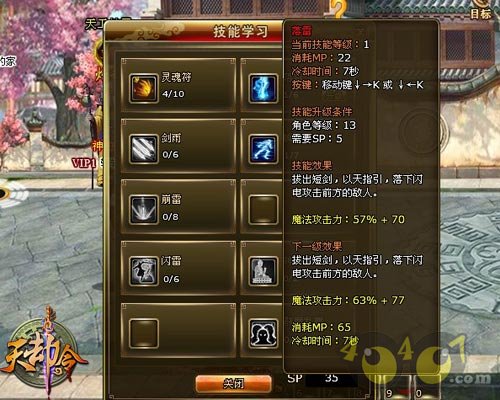The width and height of the screenshot is (500, 400).
Task: Click the VIP1 badge label
Action: (x=84, y=163)
